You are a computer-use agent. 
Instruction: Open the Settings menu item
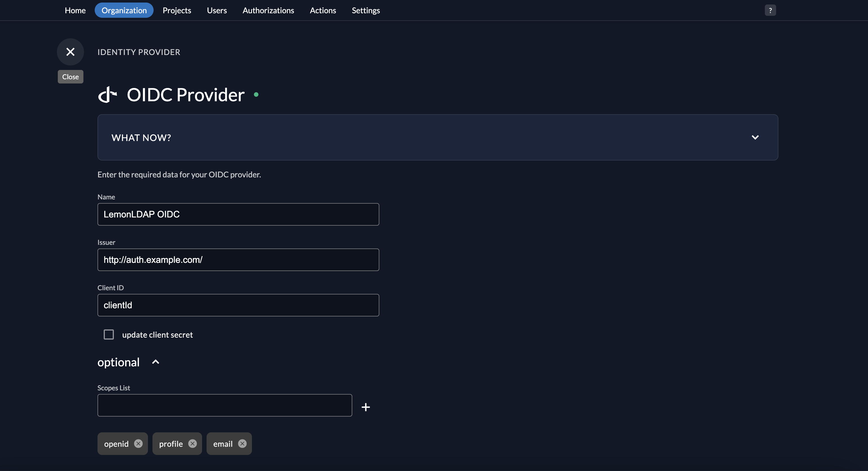[366, 10]
